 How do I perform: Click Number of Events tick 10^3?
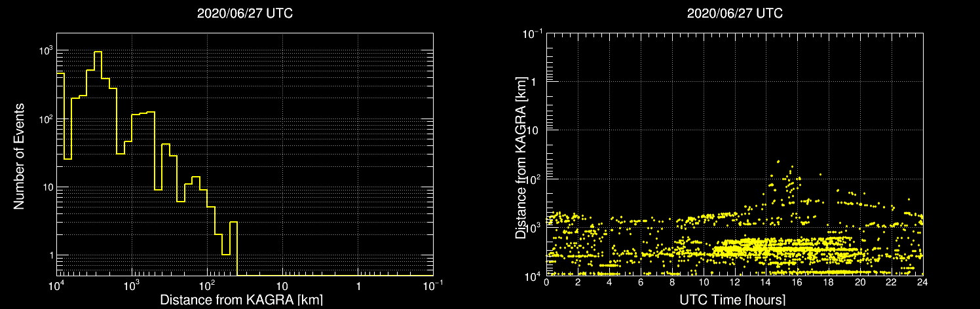click(46, 50)
